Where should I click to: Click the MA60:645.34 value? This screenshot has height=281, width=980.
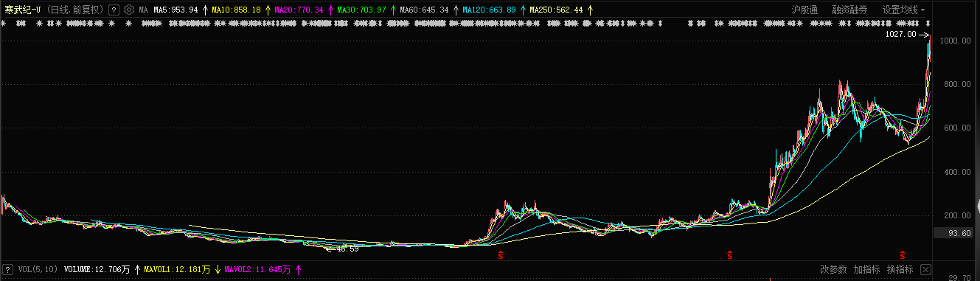click(424, 10)
